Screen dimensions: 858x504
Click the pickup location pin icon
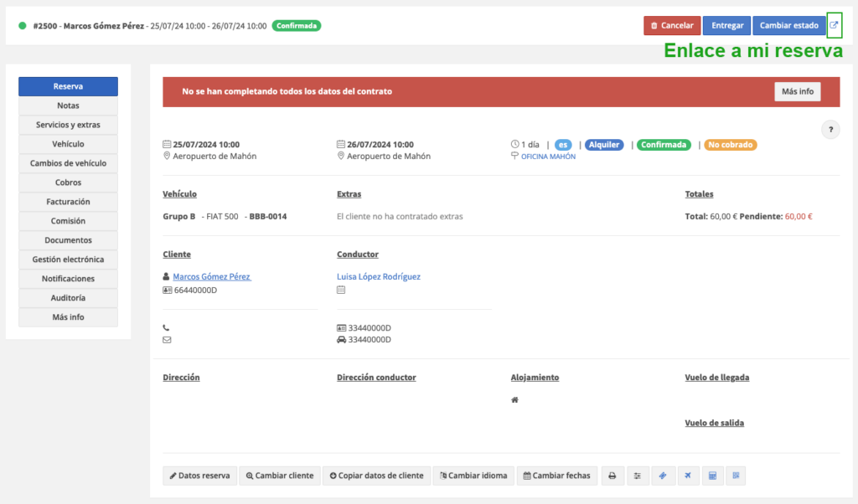(x=167, y=156)
